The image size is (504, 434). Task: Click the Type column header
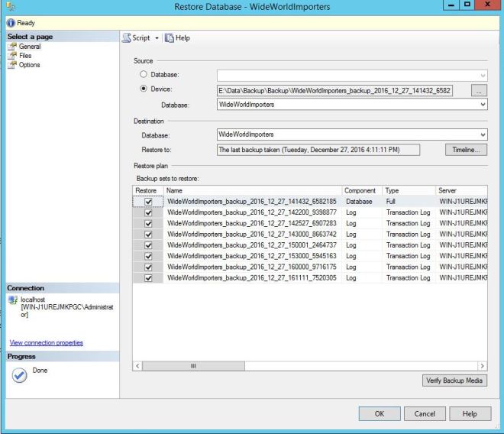pyautogui.click(x=409, y=190)
